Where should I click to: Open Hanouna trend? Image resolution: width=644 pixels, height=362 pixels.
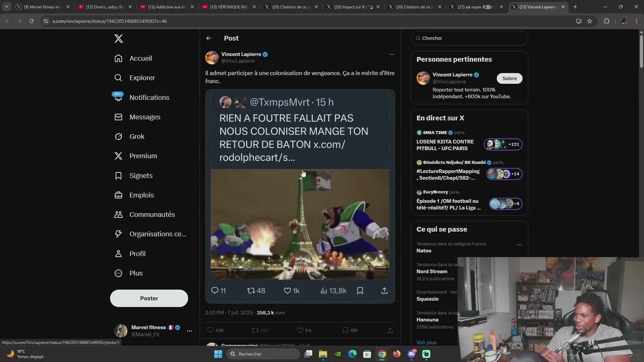(428, 320)
